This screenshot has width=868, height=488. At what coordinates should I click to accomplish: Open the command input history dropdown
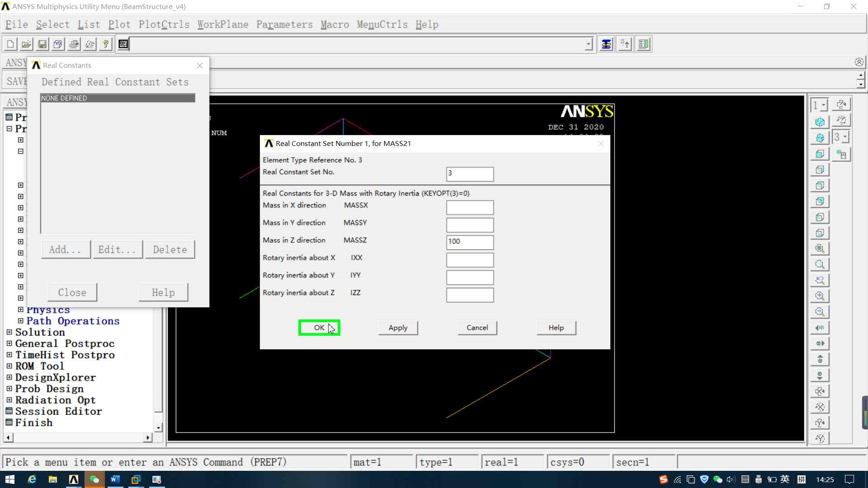coord(588,44)
